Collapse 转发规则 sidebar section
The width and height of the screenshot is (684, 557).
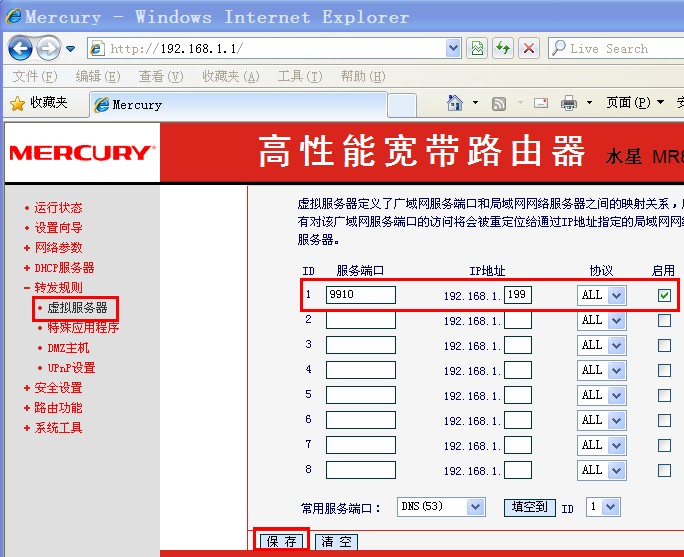[58, 287]
